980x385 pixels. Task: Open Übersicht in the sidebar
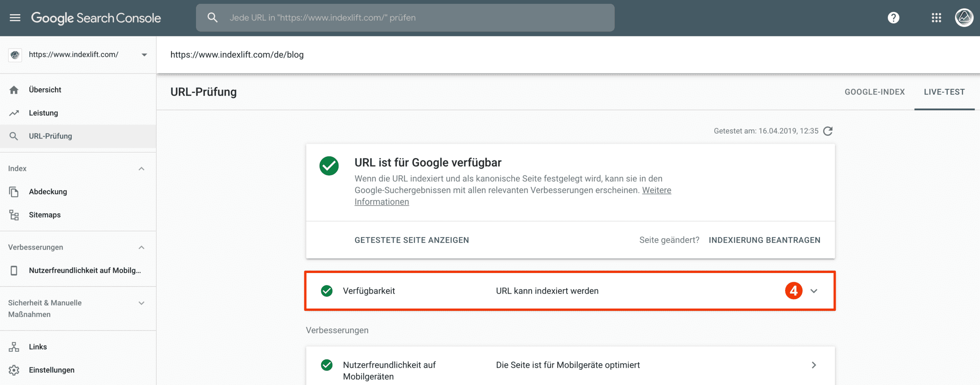pyautogui.click(x=78, y=90)
